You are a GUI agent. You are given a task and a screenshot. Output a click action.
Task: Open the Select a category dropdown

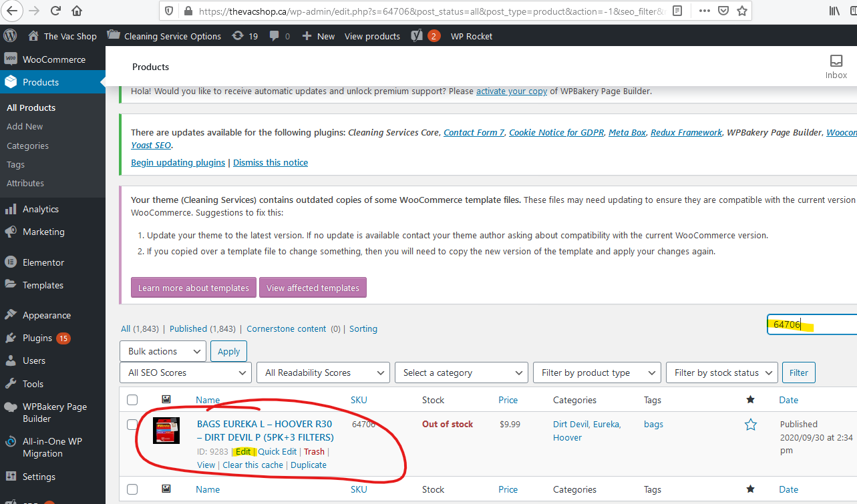click(462, 372)
